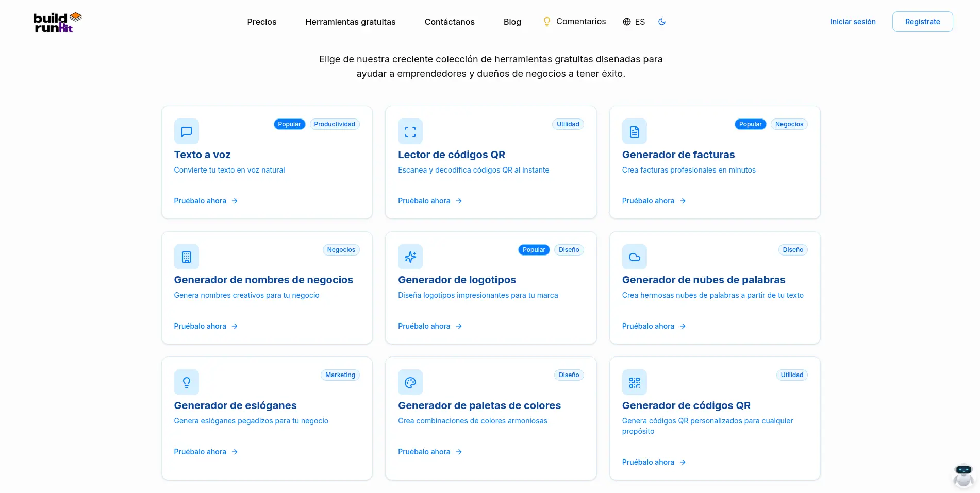Open the Blog page from navigation
Screen dimensions: 980x493
(x=512, y=22)
